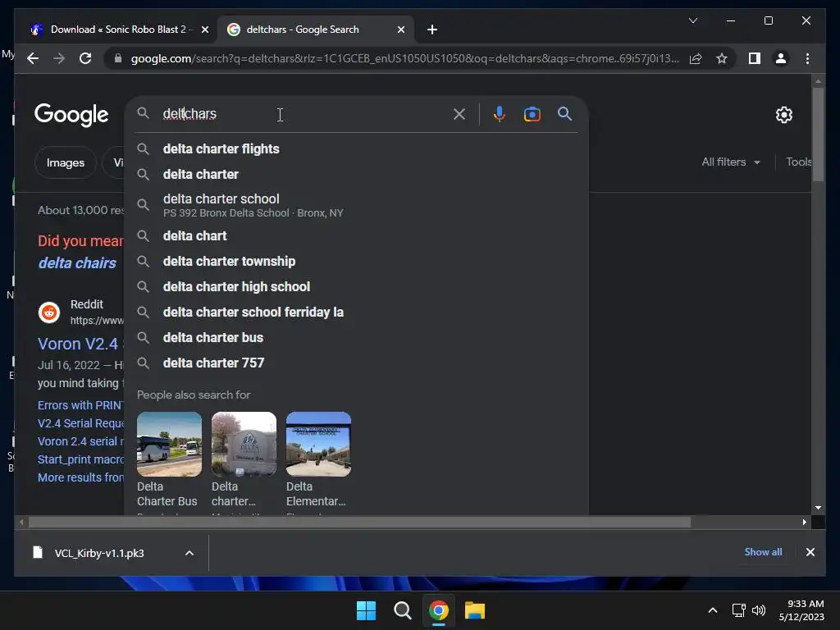Close the downloads bar
The width and height of the screenshot is (840, 630).
coord(810,552)
